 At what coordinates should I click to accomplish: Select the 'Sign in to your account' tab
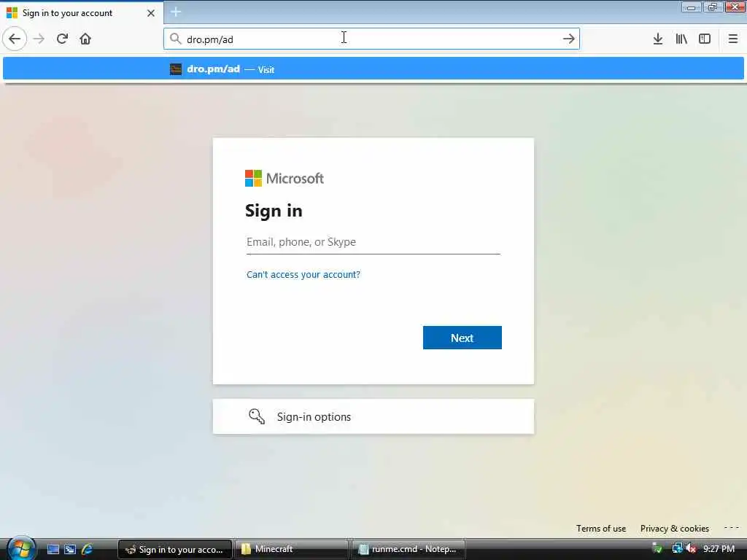[x=82, y=12]
